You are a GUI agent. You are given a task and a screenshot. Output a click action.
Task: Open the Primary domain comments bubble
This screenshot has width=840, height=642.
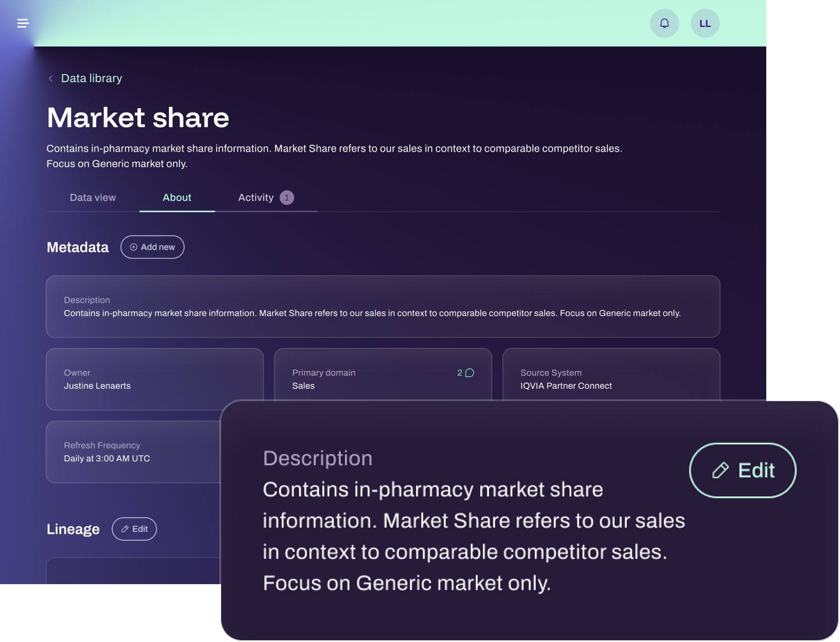[469, 373]
